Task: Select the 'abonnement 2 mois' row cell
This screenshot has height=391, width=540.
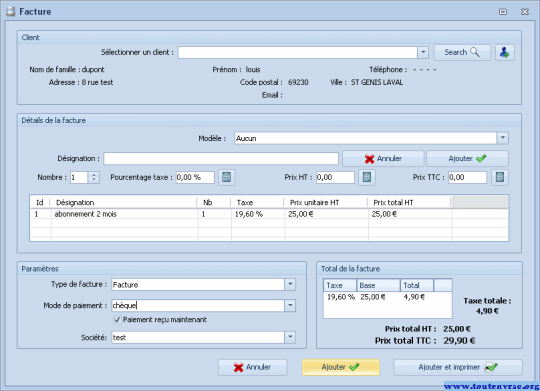Action: (x=125, y=214)
